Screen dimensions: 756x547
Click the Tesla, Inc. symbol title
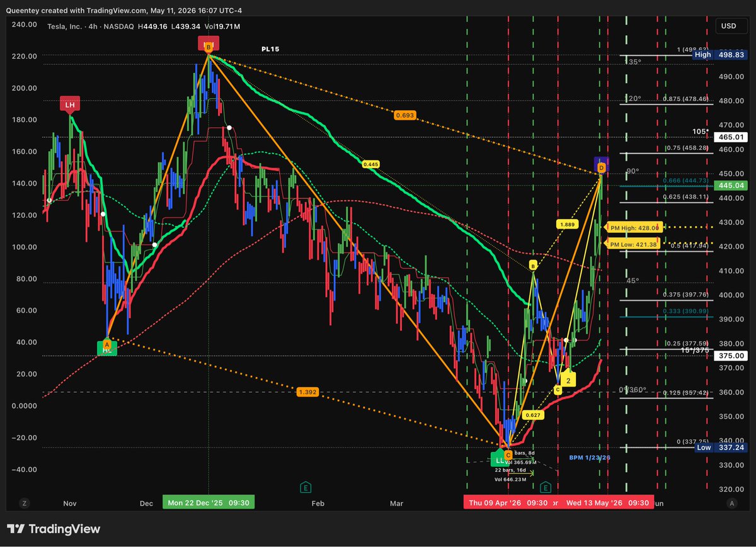[66, 26]
